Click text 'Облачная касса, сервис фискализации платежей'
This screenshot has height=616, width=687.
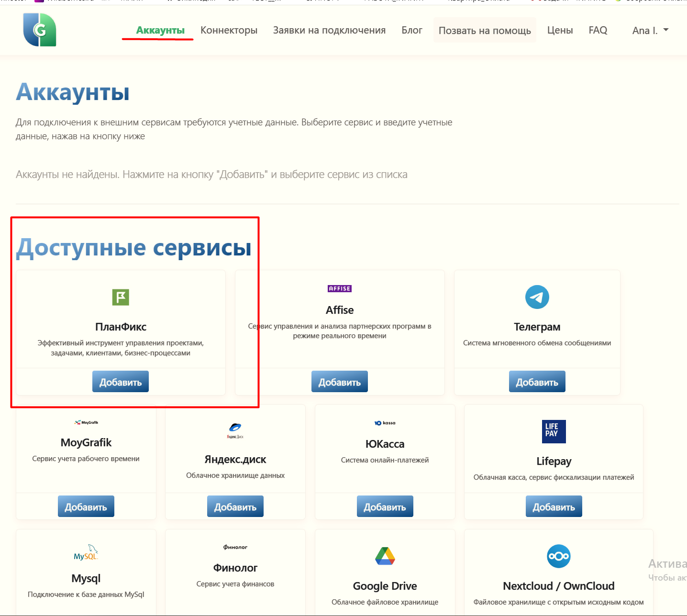pos(554,477)
